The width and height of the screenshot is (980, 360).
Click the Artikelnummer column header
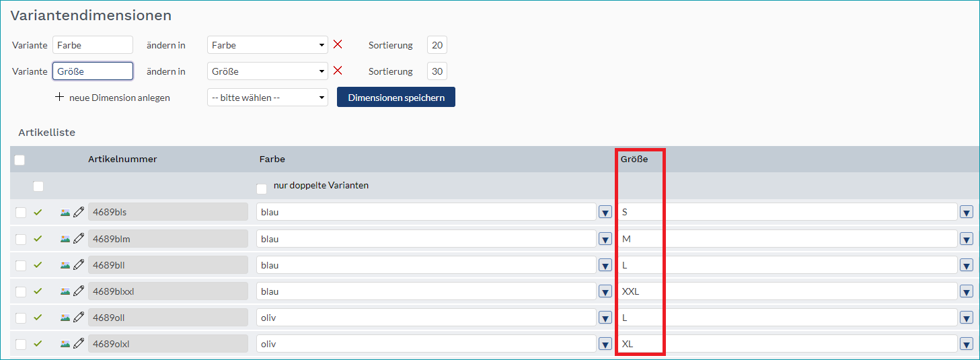pyautogui.click(x=122, y=159)
